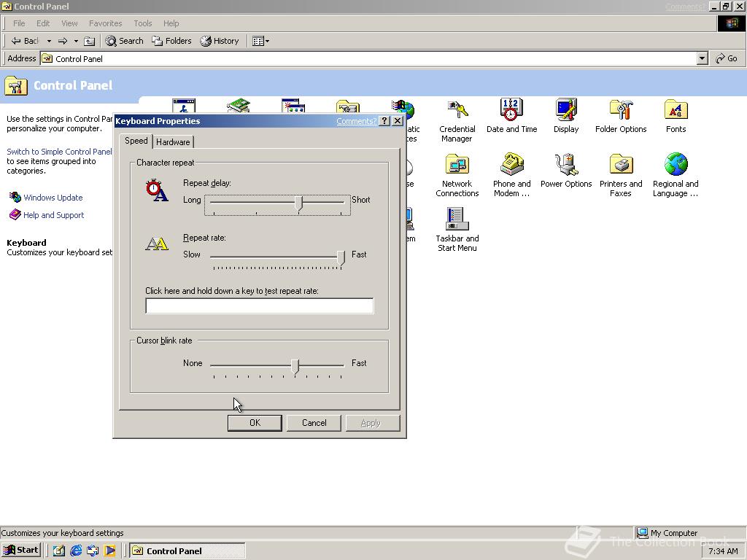Open the Credential Manager icon
This screenshot has width=747, height=560.
point(457,122)
